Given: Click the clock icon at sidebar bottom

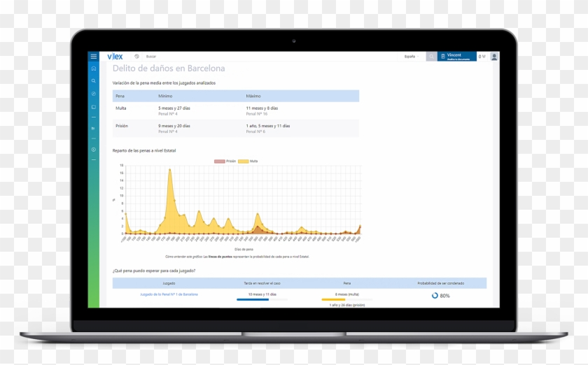Looking at the screenshot, I should pyautogui.click(x=94, y=150).
